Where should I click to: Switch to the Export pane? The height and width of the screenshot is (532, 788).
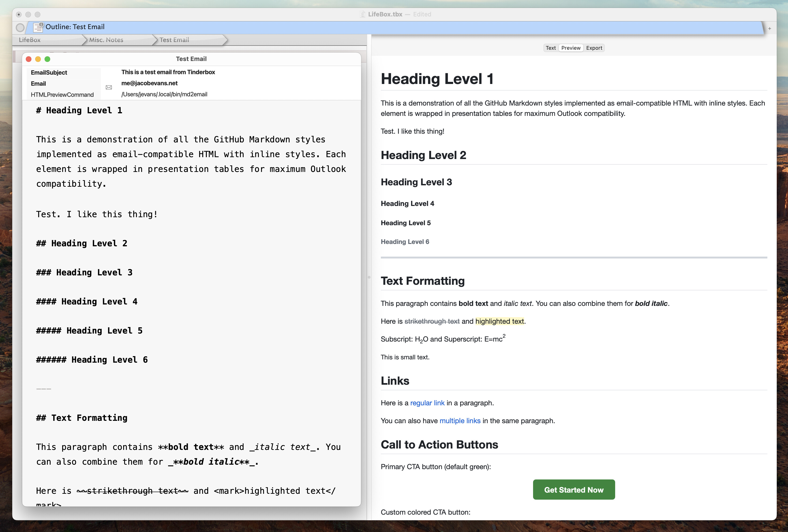point(594,48)
